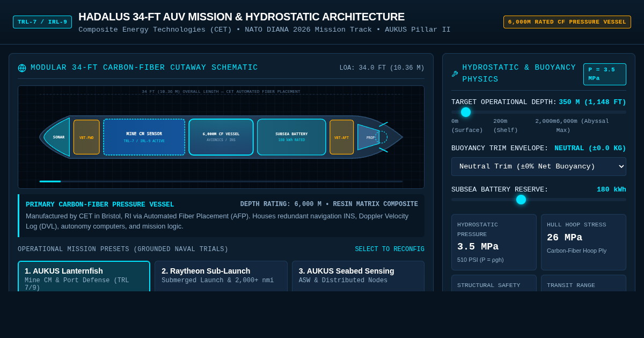Click the 180 kWh battery reserve value
Screen dimensions: 644x338
611,189
